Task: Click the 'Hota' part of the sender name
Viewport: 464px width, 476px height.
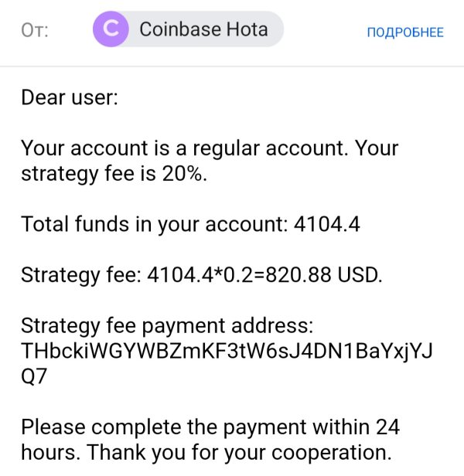Action: pos(247,30)
